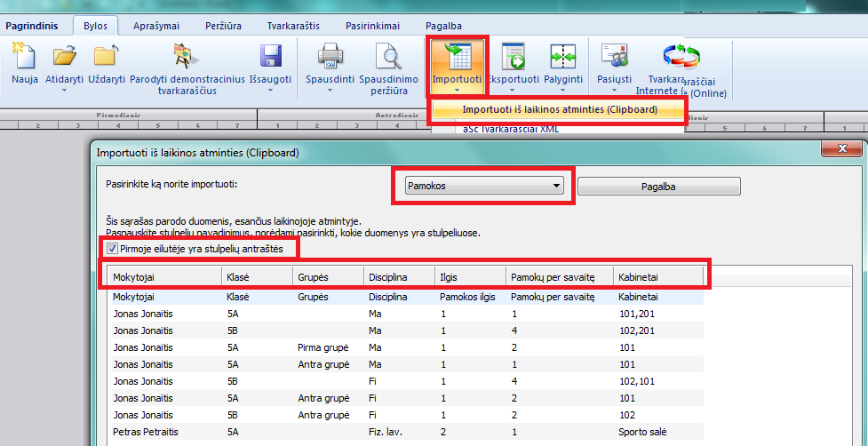
Task: Switch to the Aprašymai tab
Action: [156, 26]
